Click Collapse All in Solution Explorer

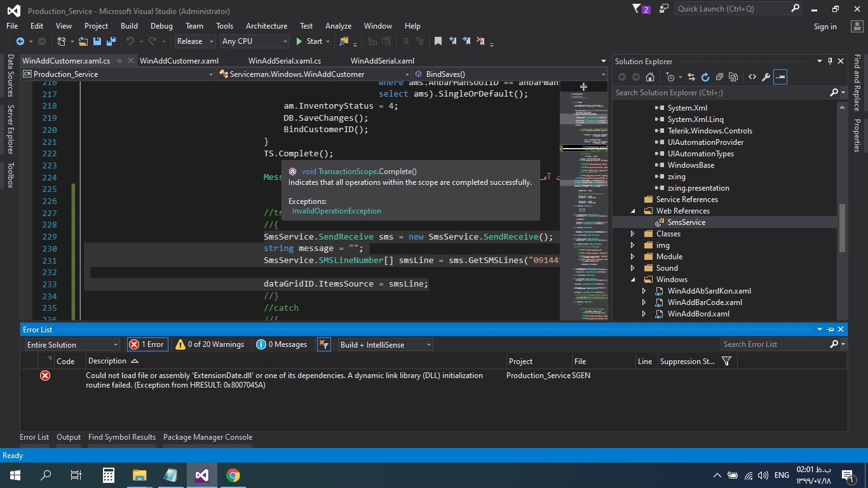click(x=719, y=77)
